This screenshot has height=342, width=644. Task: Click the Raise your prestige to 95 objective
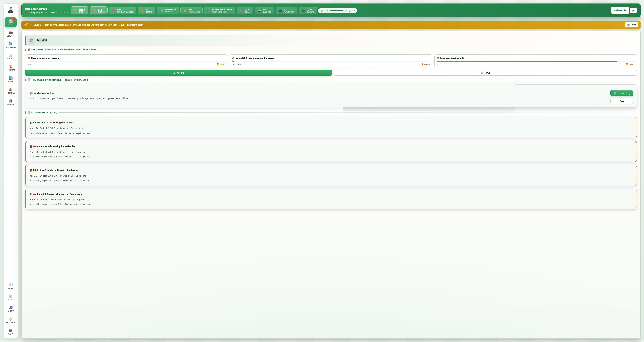pos(535,61)
